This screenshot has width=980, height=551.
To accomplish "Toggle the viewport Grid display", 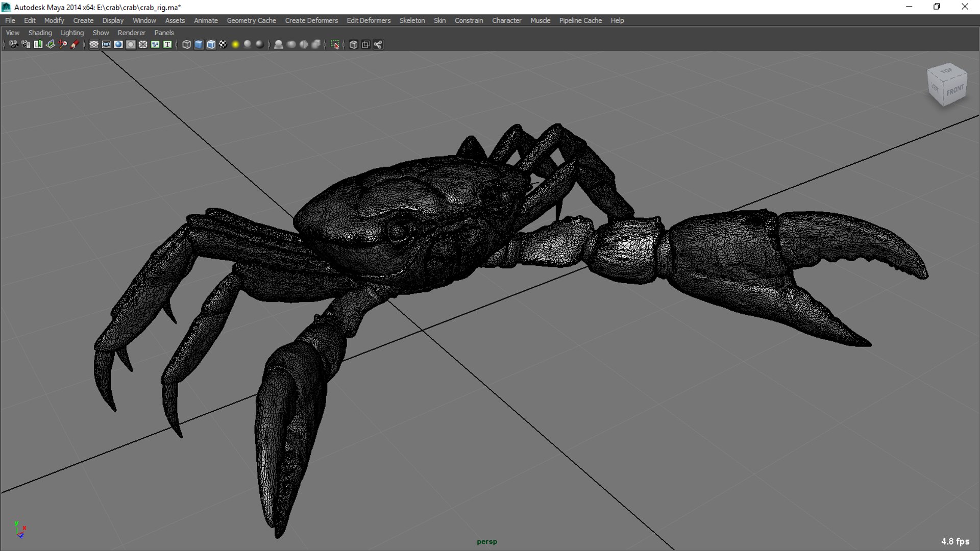I will (94, 44).
